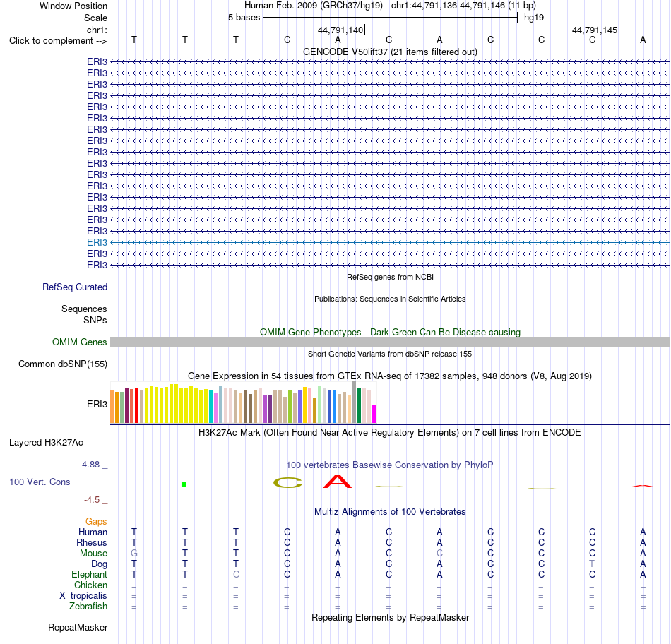The width and height of the screenshot is (671, 644).
Task: Click the Elephant alignment row label
Action: (90, 574)
